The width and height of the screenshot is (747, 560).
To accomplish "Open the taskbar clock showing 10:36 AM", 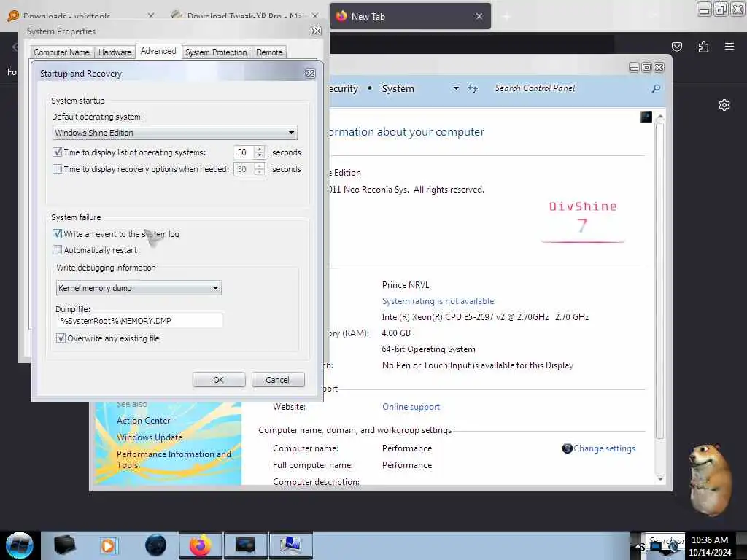I will point(709,545).
